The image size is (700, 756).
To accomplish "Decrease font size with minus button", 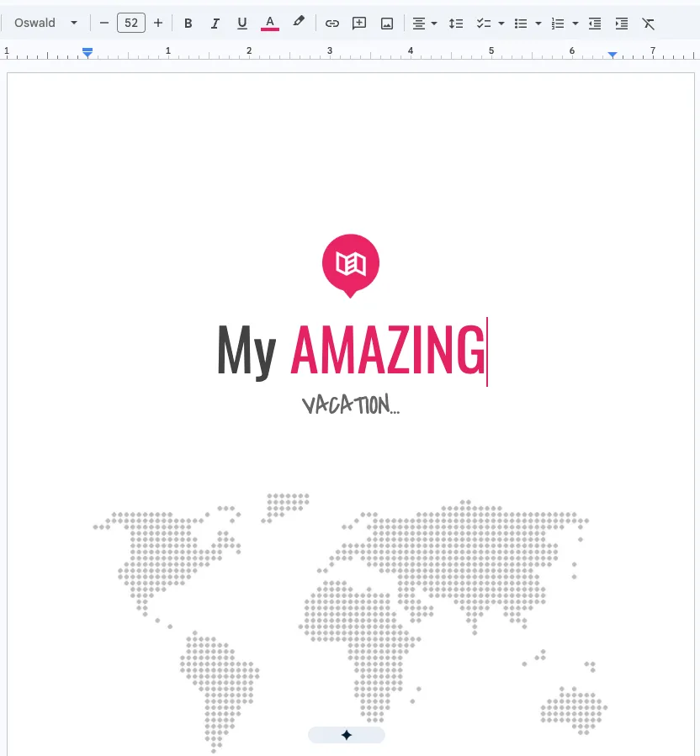I will [x=104, y=23].
